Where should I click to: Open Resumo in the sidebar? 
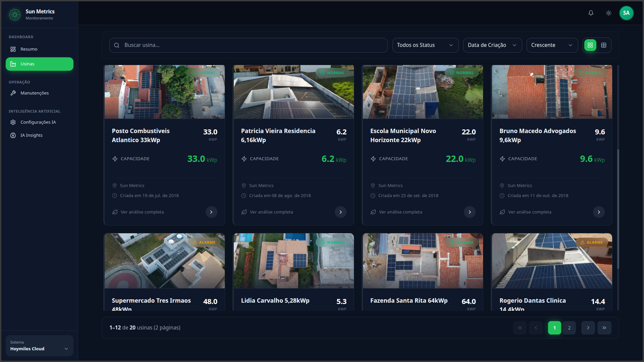29,49
